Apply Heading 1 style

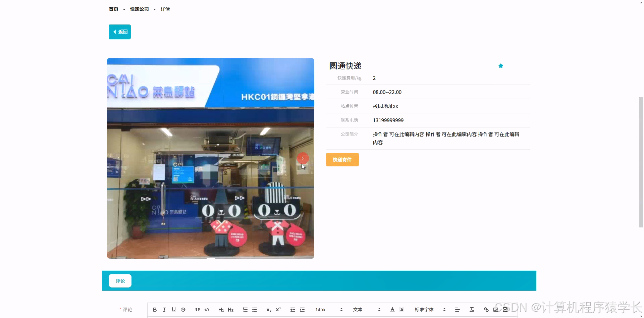pyautogui.click(x=221, y=309)
